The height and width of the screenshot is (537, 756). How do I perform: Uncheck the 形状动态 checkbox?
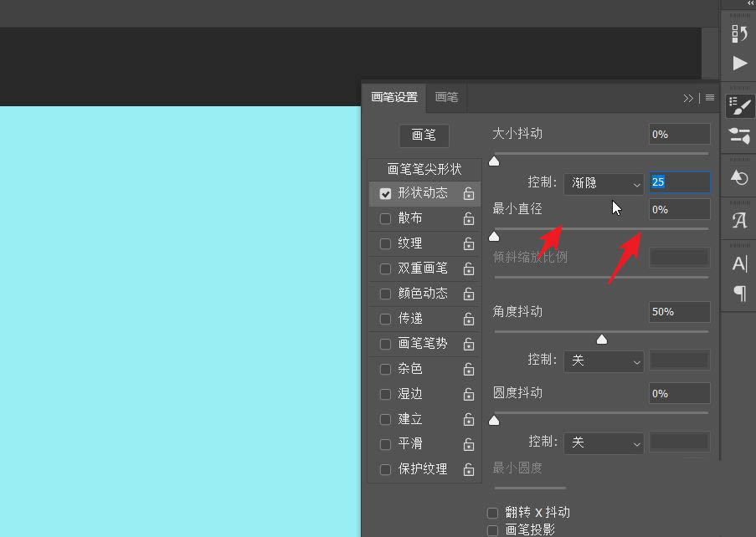click(385, 193)
